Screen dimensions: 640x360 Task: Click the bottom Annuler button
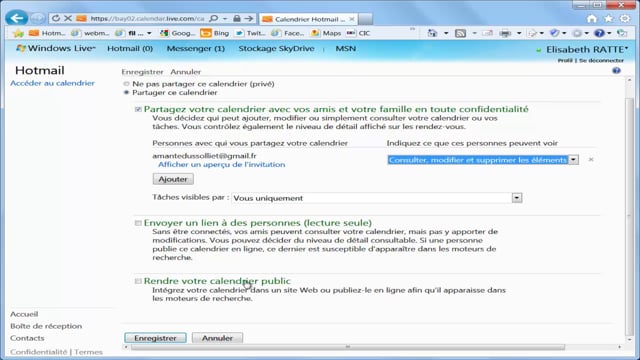click(217, 338)
